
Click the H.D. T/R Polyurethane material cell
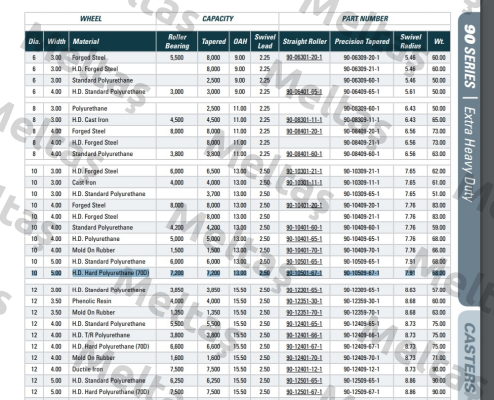[101, 335]
